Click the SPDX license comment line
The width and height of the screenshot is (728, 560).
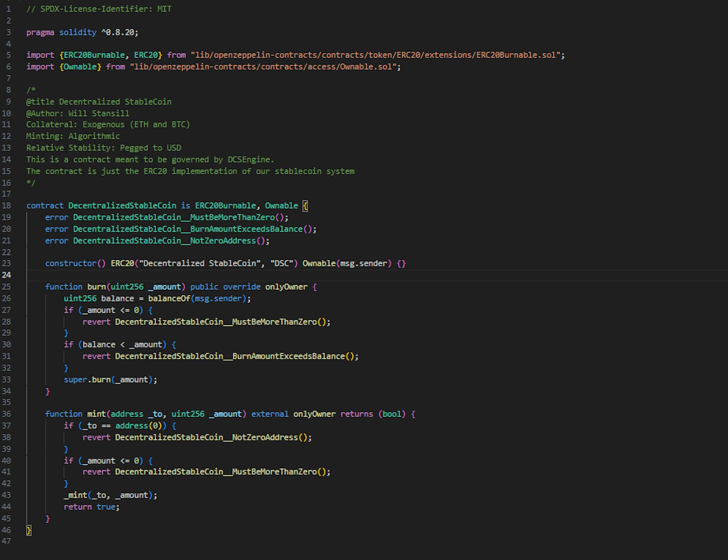coord(99,9)
